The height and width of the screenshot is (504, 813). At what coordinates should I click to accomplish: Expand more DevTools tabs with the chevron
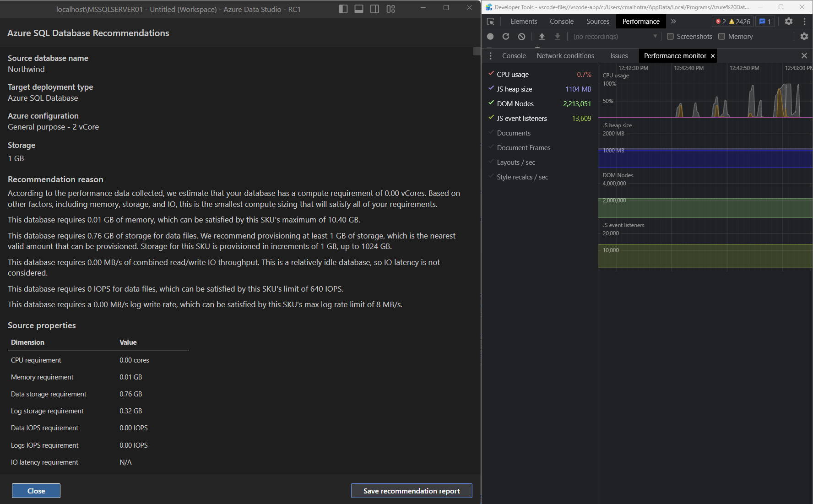pyautogui.click(x=673, y=22)
